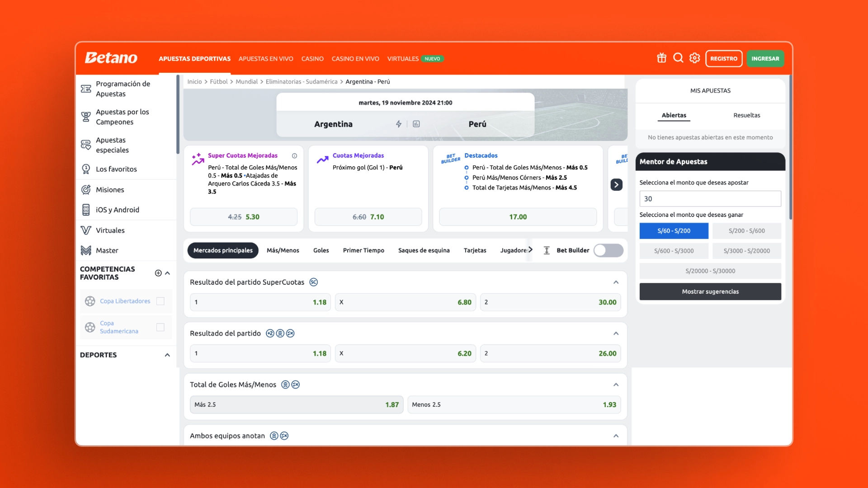This screenshot has height=488, width=868.
Task: Click Mostrar sugerencias button
Action: 710,291
